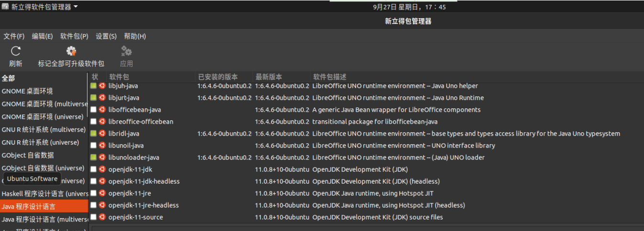The width and height of the screenshot is (644, 231).
Task: Click 'OpenJDK Development Kit (JDK) source files' description
Action: [378, 217]
